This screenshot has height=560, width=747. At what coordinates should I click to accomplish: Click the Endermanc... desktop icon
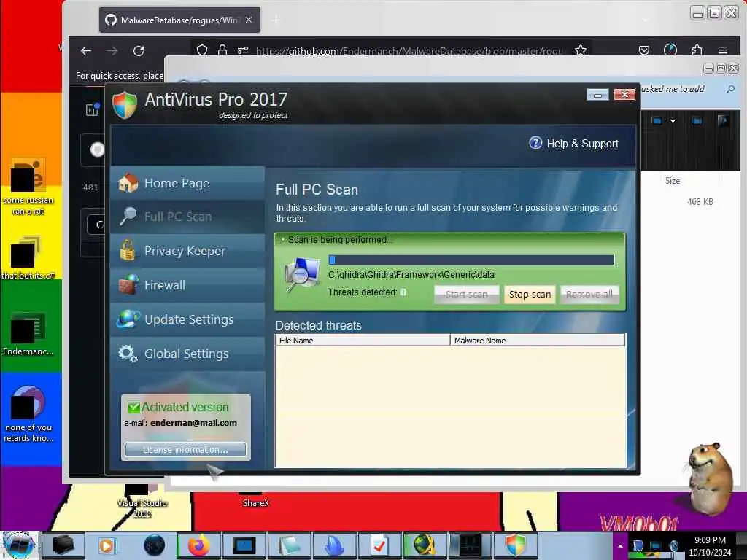(x=28, y=334)
